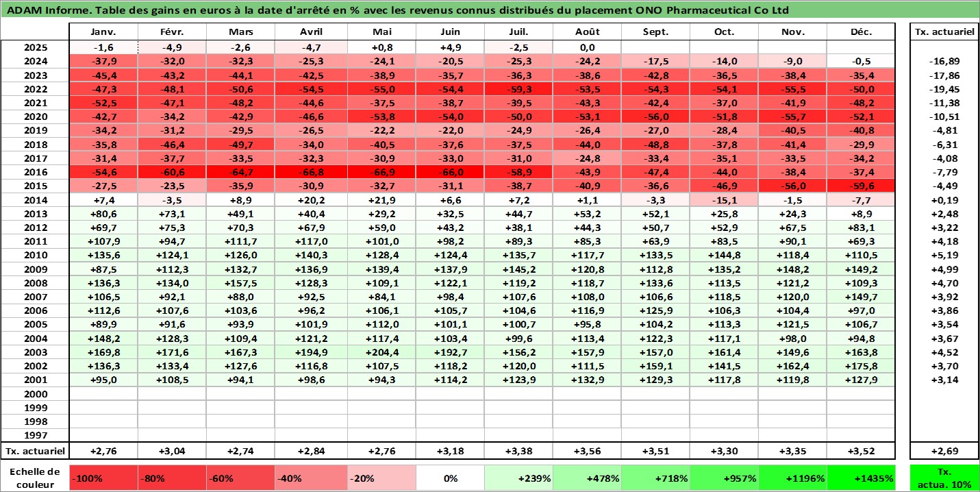Click the 'Tx. actua. 10%' green legend box
Viewport: 980px width, 492px height.
pyautogui.click(x=944, y=478)
